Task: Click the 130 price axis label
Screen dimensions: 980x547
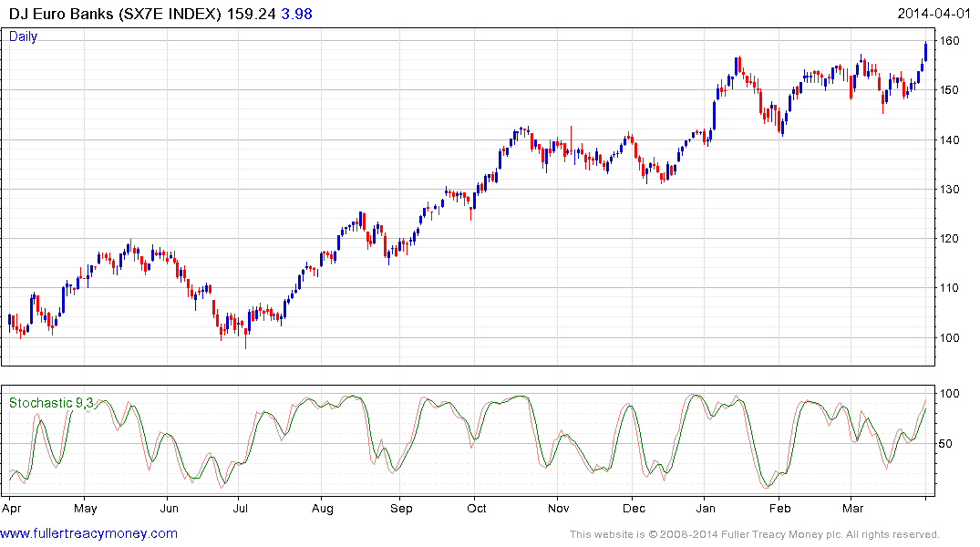Action: (x=949, y=190)
